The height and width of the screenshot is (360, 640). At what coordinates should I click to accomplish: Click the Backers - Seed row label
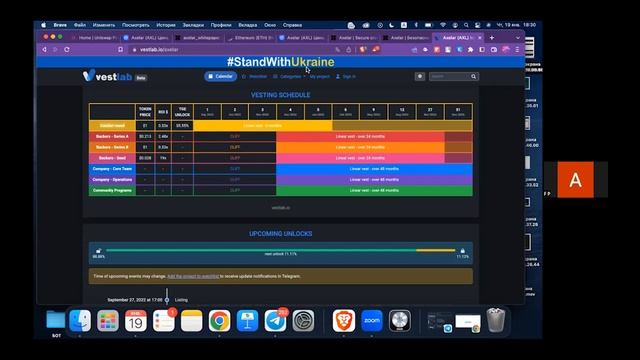click(112, 158)
